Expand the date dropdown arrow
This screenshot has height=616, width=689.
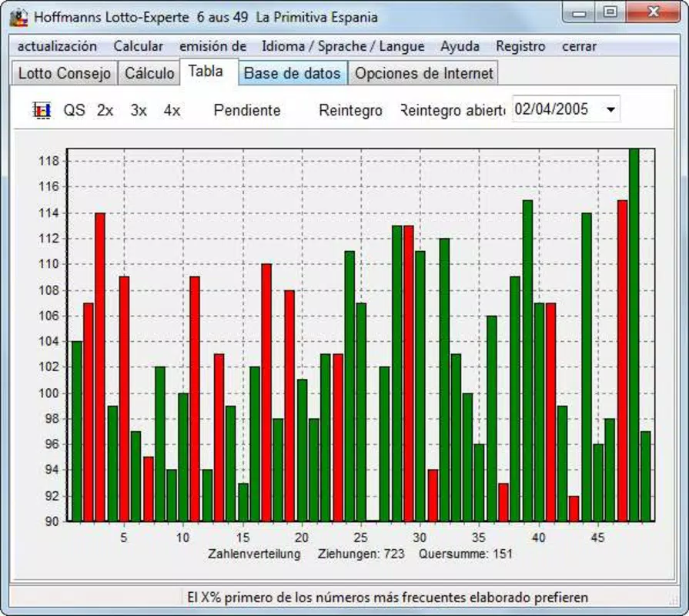pos(610,109)
